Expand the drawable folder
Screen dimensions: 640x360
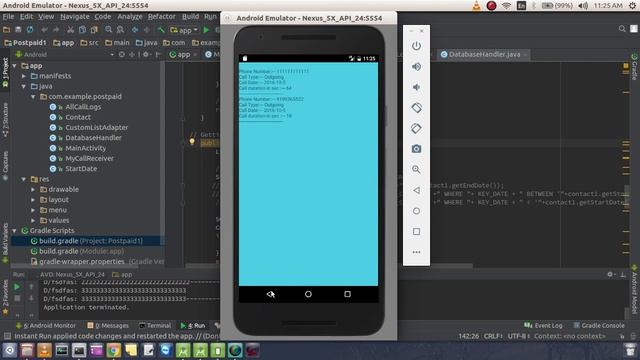(x=33, y=189)
